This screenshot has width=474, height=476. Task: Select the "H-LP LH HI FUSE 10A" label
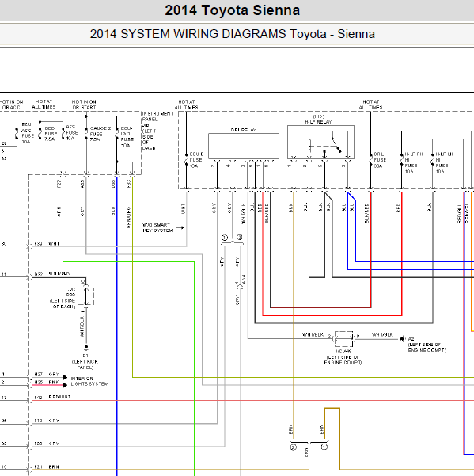(x=444, y=162)
